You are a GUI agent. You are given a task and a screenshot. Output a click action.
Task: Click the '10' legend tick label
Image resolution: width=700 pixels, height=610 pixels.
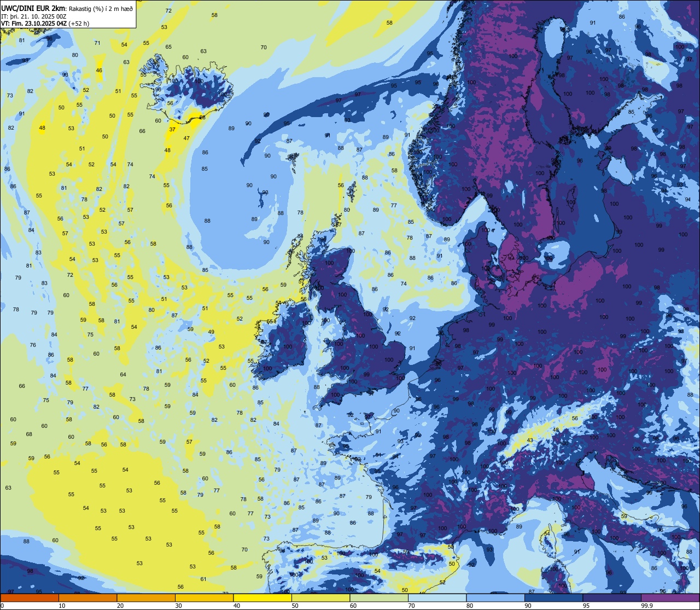pyautogui.click(x=62, y=606)
